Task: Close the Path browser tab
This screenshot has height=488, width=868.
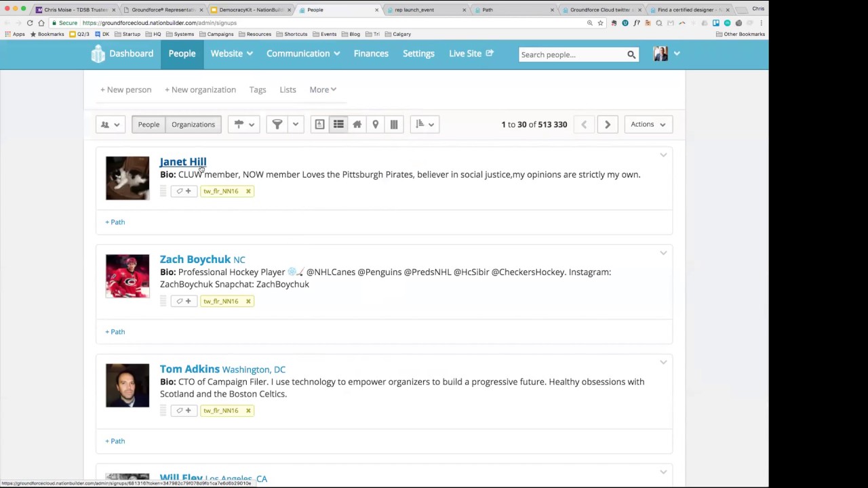Action: pos(552,10)
